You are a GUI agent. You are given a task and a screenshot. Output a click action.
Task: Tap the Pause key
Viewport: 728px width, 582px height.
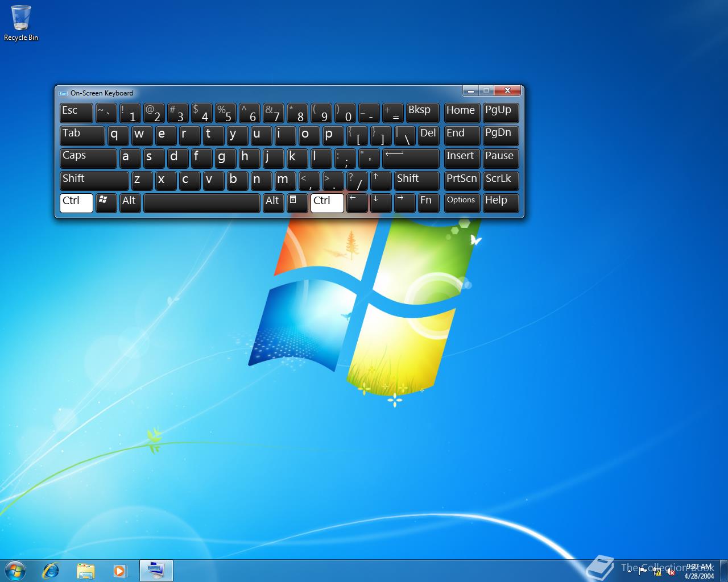500,158
